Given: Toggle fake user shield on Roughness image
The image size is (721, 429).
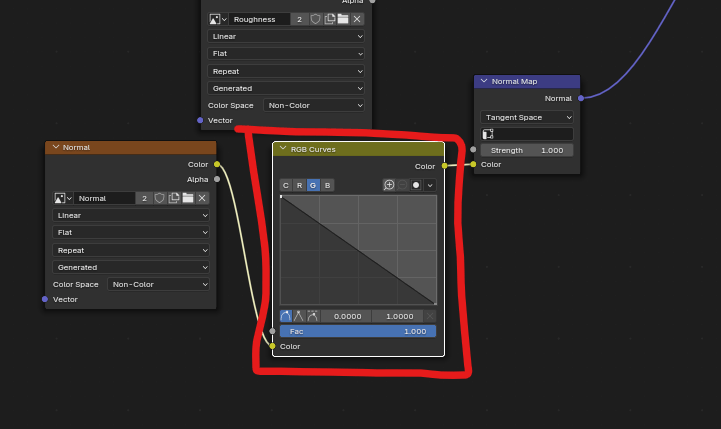Looking at the screenshot, I should point(315,19).
